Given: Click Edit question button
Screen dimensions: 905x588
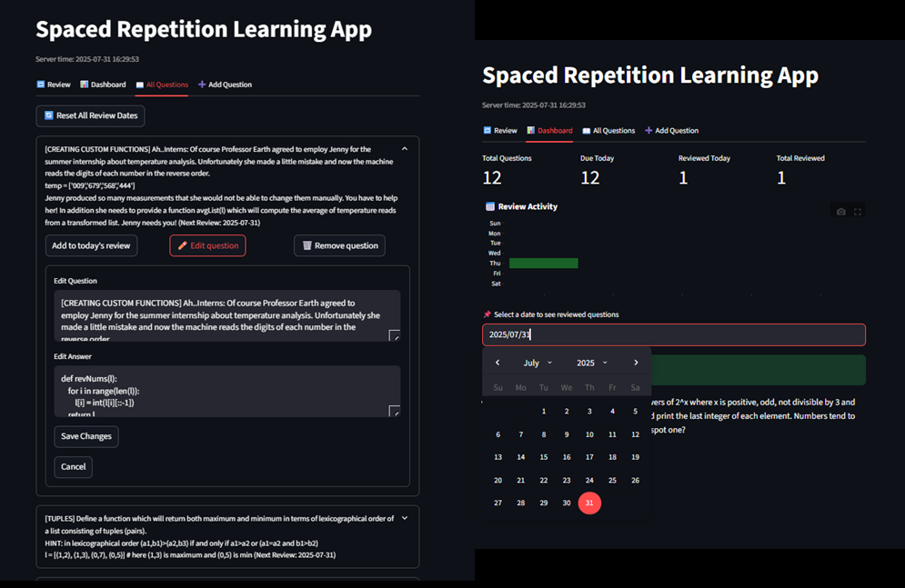Looking at the screenshot, I should 207,245.
